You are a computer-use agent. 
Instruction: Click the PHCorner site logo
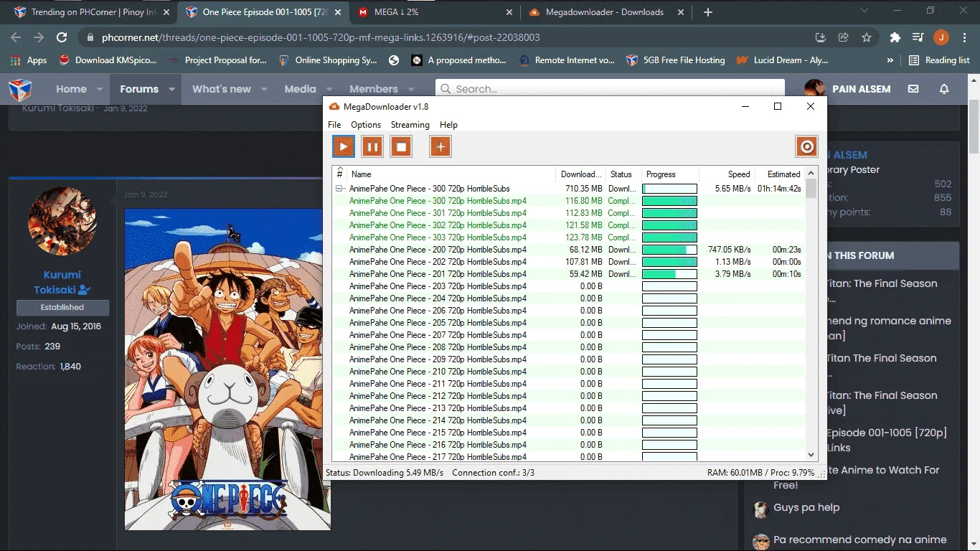pos(20,90)
